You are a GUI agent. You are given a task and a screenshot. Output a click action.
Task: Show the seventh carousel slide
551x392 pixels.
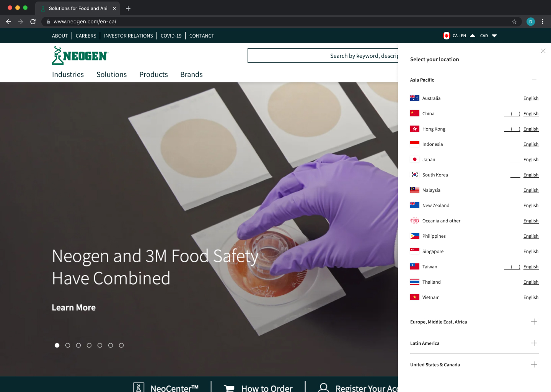coord(121,345)
